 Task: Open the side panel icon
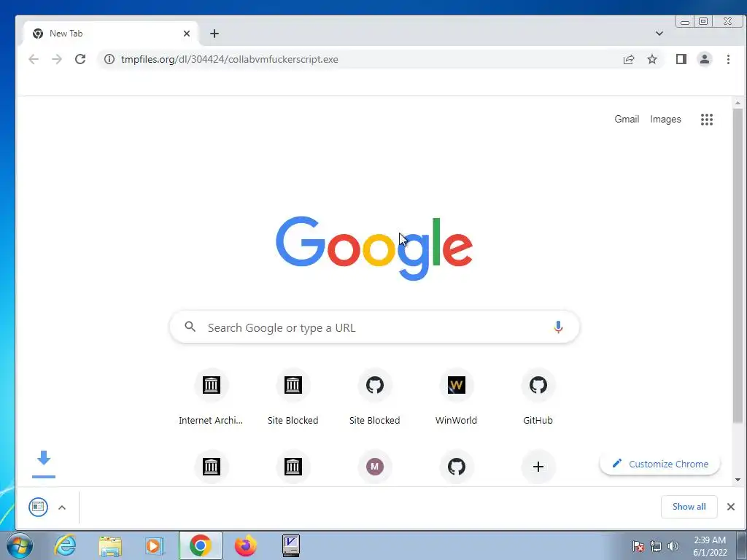coord(681,60)
